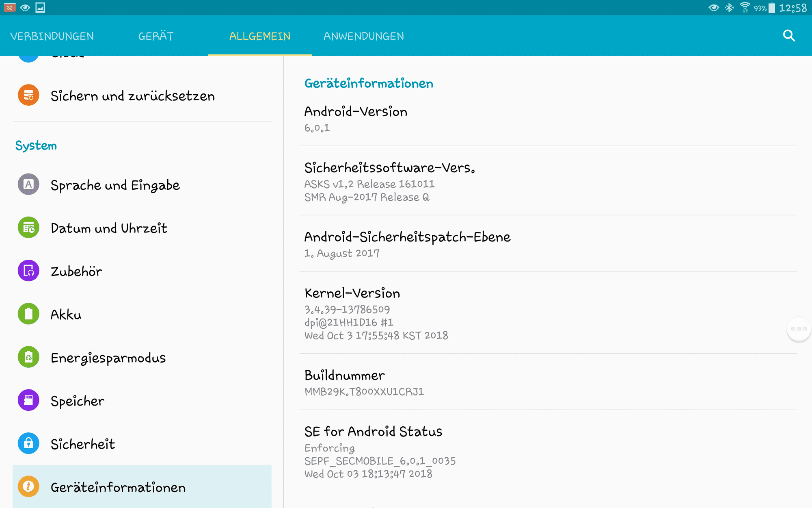Tap the Sicherheitssoftware-Vers. entry
Screen dimensions: 812x508
[548, 181]
